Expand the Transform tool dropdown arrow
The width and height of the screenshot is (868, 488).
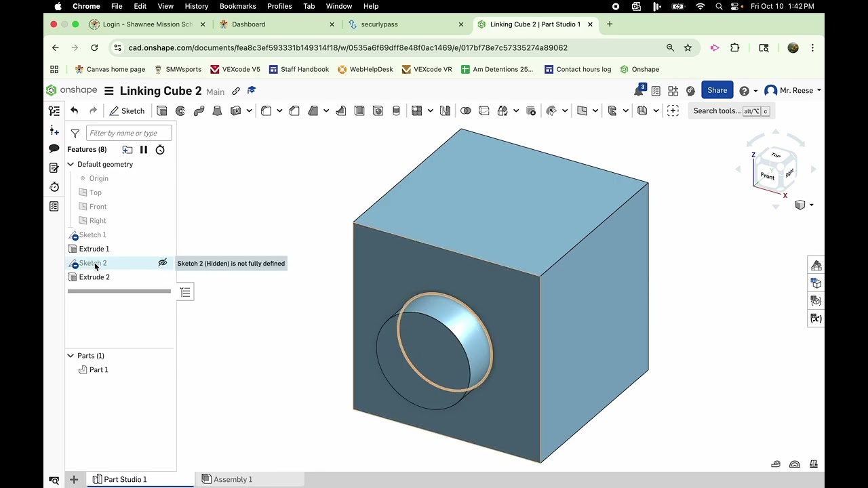tap(516, 110)
